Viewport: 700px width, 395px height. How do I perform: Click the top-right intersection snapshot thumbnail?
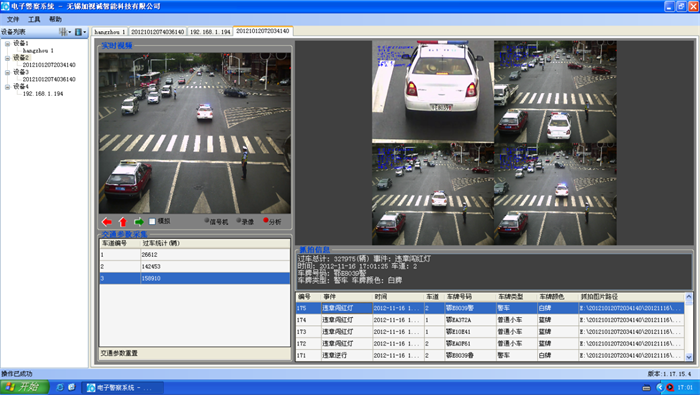[555, 91]
